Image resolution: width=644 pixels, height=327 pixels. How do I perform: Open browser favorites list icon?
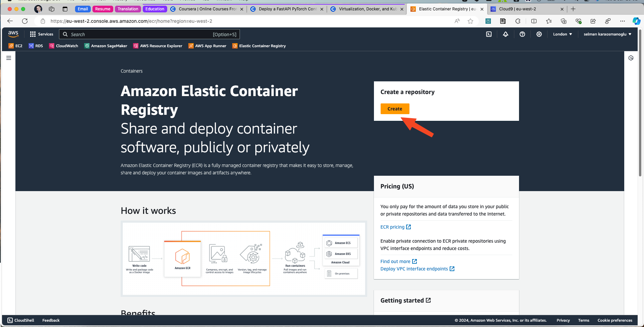coord(549,21)
